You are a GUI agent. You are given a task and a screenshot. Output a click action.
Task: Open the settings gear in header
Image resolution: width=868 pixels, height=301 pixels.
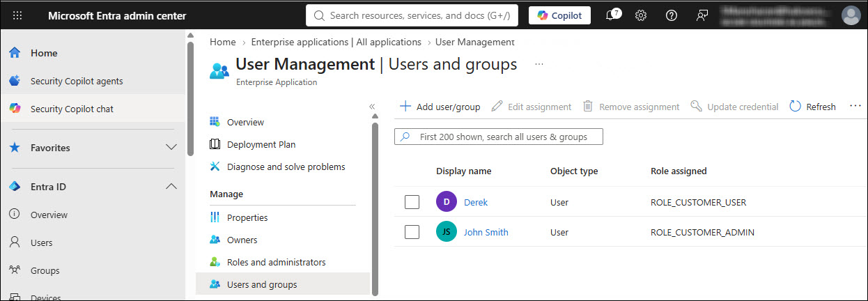641,15
